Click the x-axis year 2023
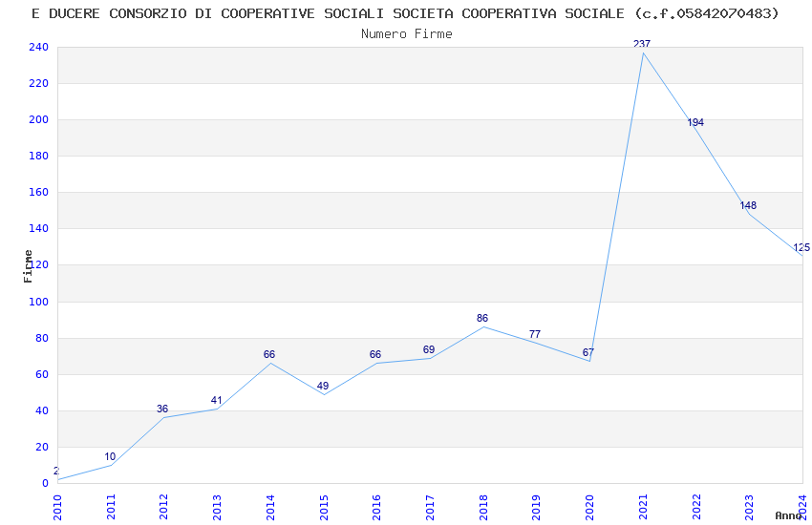This screenshot has width=812, height=525. (750, 507)
